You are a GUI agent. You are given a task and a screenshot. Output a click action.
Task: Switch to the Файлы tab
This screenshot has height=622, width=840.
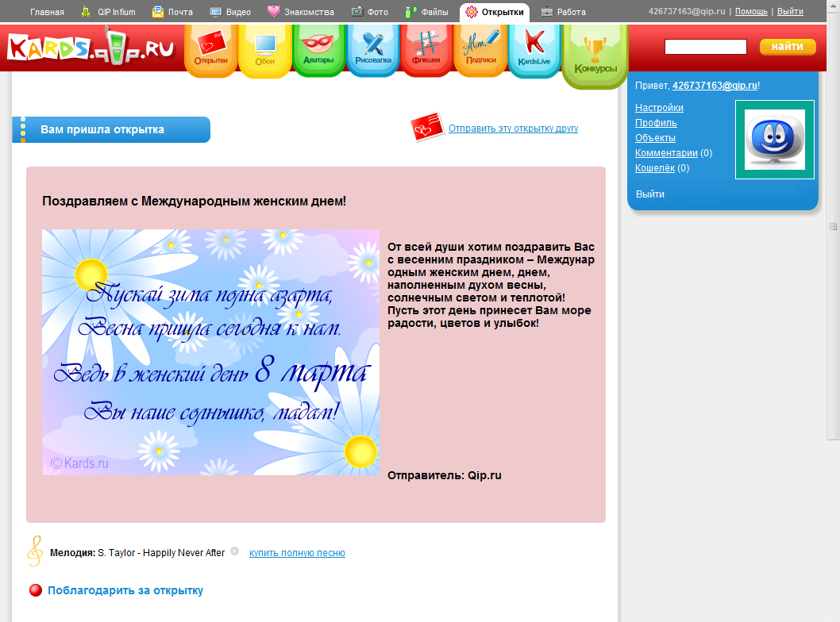pyautogui.click(x=434, y=12)
